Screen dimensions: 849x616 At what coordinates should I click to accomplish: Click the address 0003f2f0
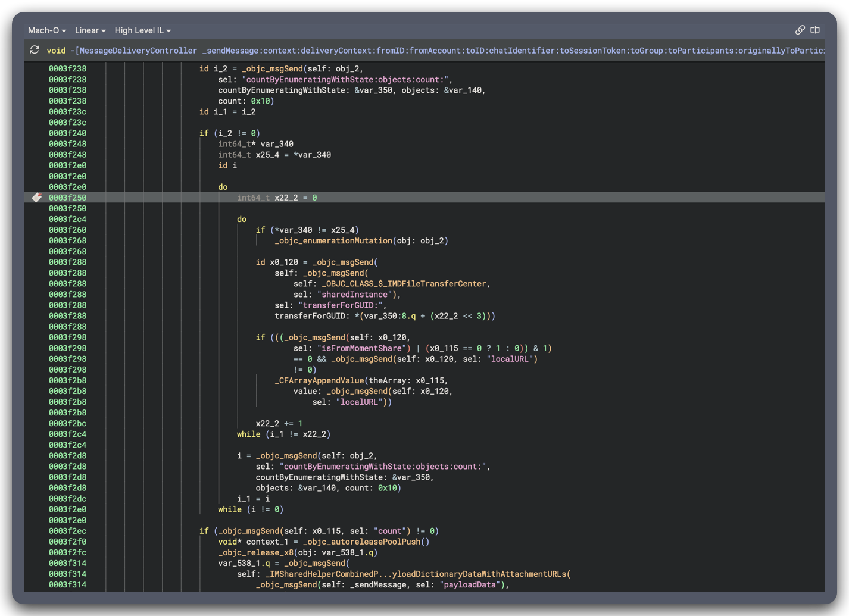pos(67,542)
